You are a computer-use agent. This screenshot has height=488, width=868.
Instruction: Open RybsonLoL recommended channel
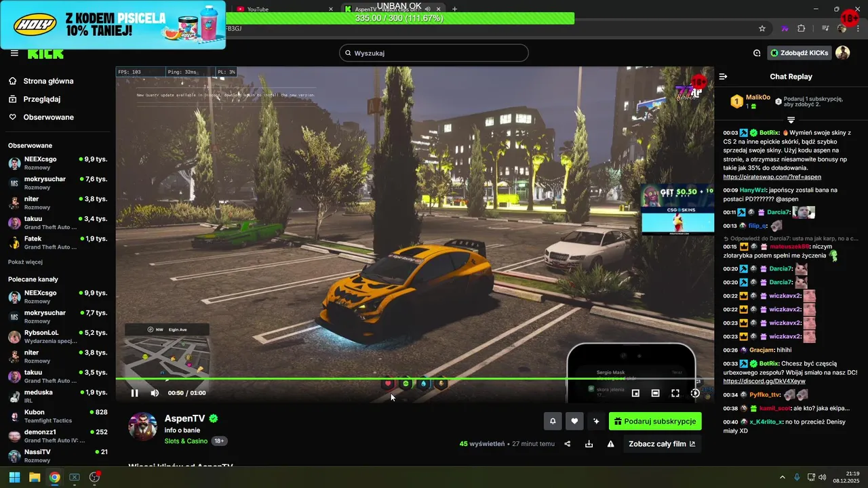coord(58,337)
